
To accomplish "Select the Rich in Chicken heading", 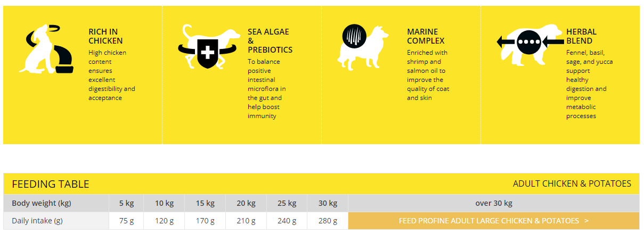I will tap(105, 36).
